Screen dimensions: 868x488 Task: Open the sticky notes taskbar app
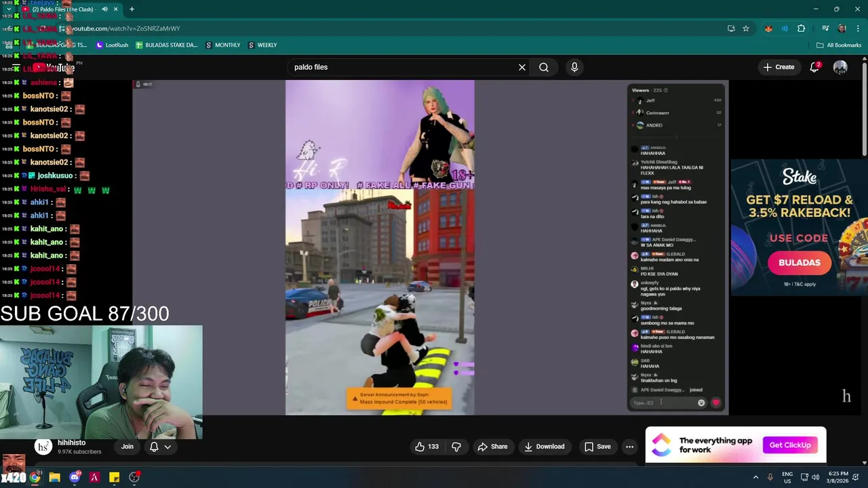(x=114, y=478)
